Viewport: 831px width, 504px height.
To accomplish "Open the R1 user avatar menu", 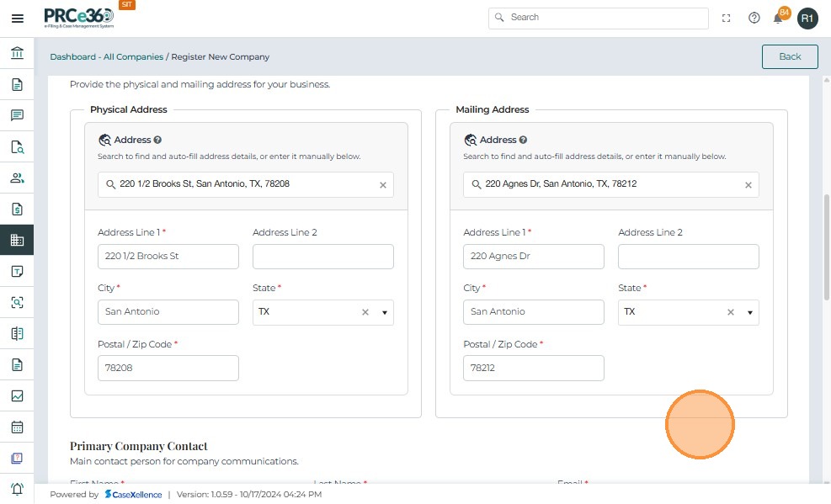I will [807, 18].
